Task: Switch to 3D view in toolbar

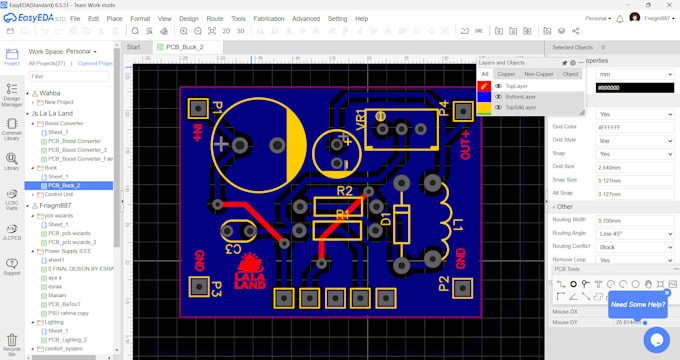Action: (240, 31)
